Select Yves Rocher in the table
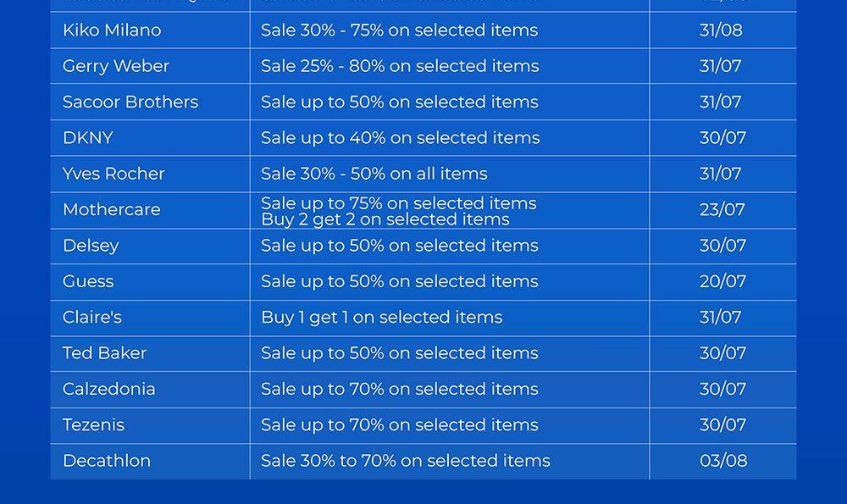Screen dimensions: 847x504 113,174
